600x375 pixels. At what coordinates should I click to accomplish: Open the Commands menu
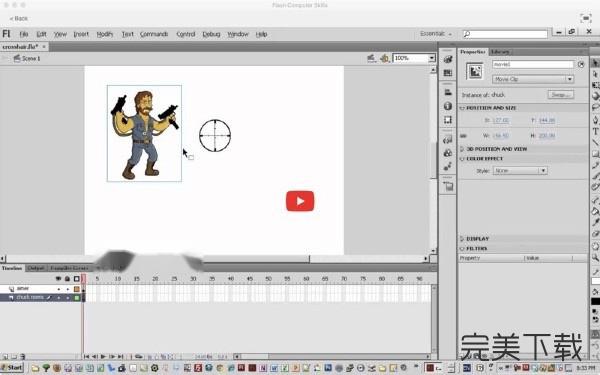pyautogui.click(x=154, y=34)
